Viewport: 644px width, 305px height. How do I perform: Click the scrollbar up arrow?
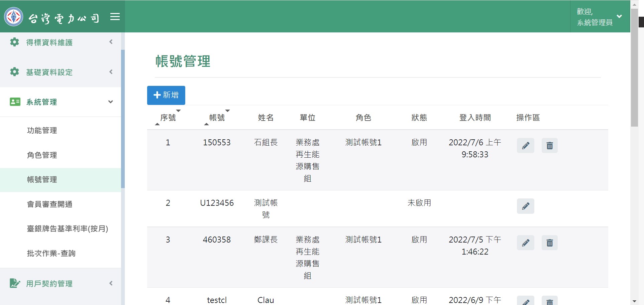coord(634,5)
